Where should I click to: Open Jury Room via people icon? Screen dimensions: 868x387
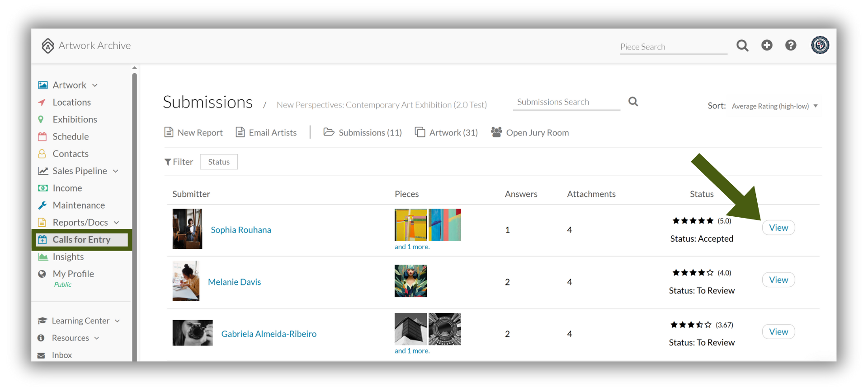click(496, 132)
